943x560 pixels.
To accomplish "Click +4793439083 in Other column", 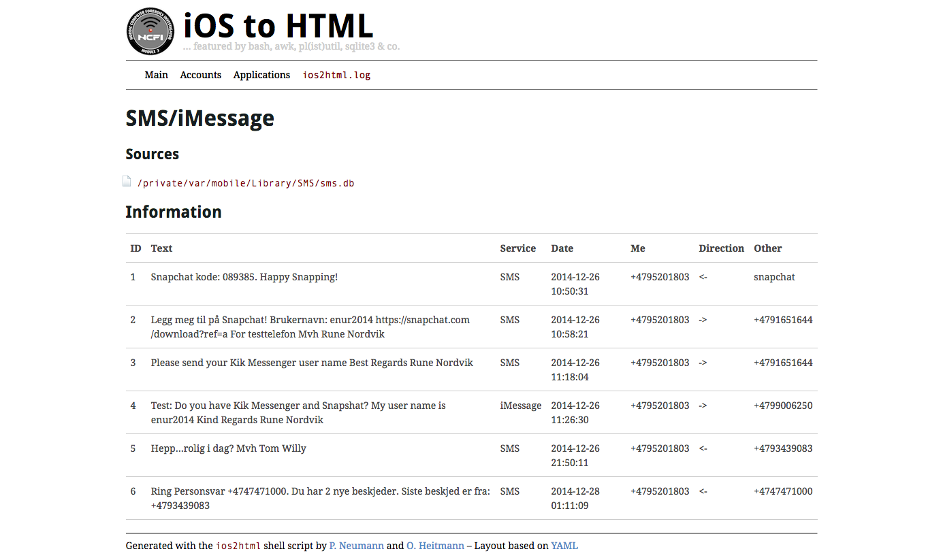I will coord(783,448).
